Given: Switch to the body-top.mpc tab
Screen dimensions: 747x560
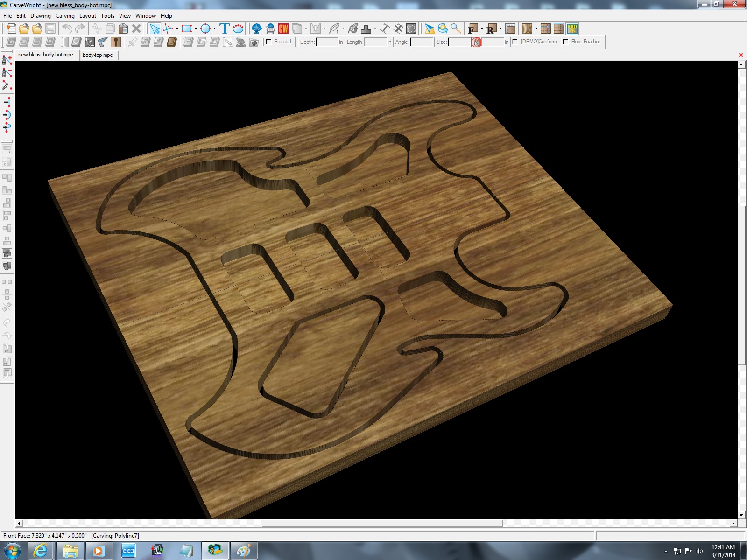Looking at the screenshot, I should click(x=98, y=55).
